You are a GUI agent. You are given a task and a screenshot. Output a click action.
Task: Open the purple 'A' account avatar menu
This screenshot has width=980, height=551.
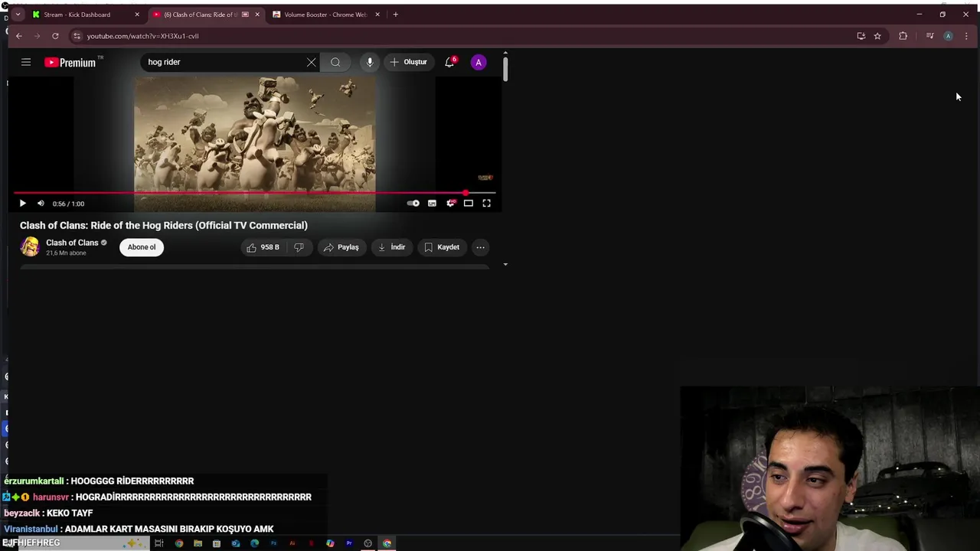click(x=479, y=63)
